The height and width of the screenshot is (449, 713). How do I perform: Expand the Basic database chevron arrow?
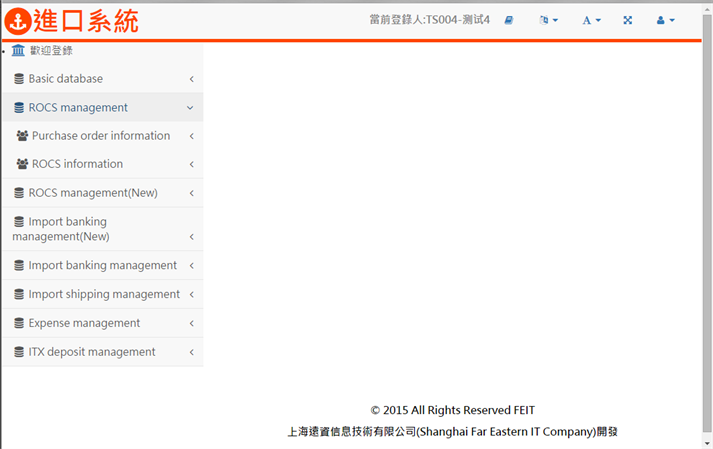tap(191, 79)
